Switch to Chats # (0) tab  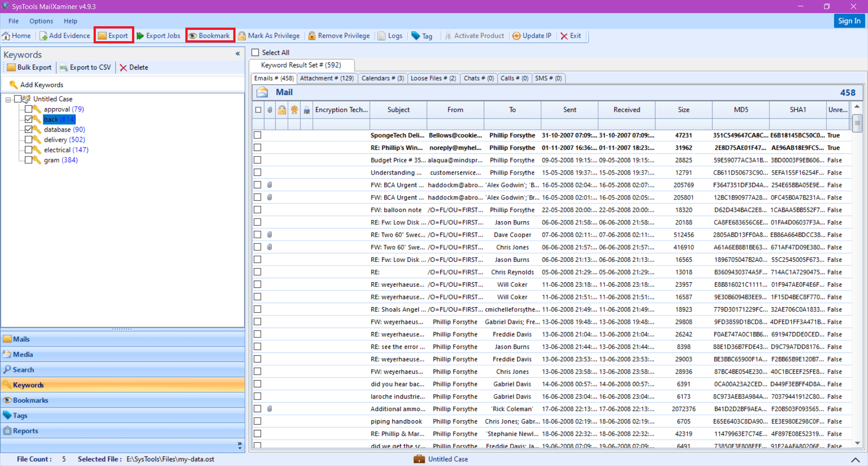click(479, 78)
